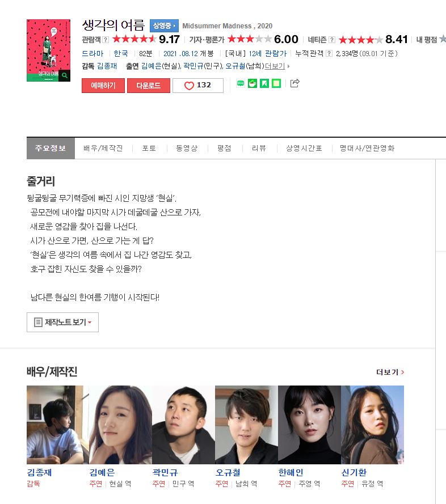Click help icon next to 네티즌 rating
The image size is (446, 504).
[332, 40]
